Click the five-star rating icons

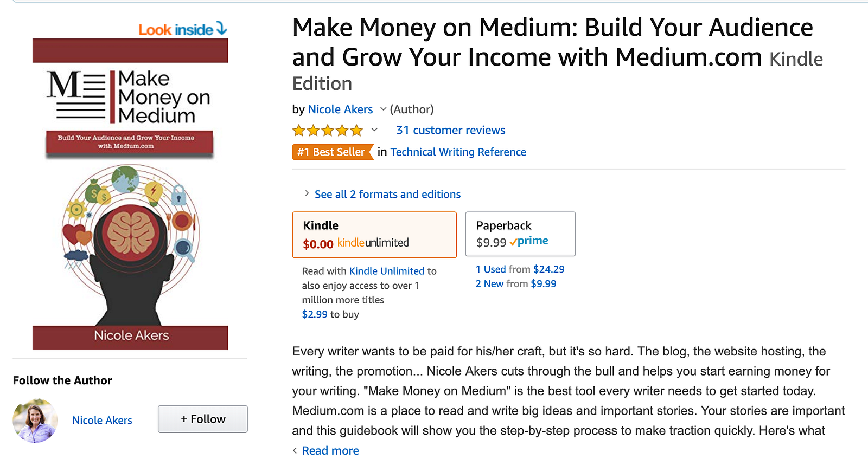pyautogui.click(x=328, y=131)
